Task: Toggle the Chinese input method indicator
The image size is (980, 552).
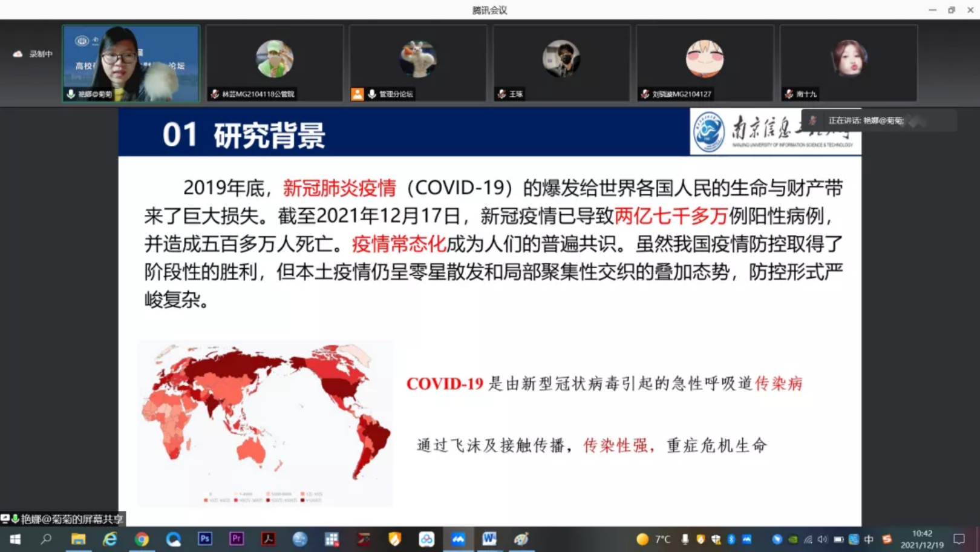Action: (869, 539)
